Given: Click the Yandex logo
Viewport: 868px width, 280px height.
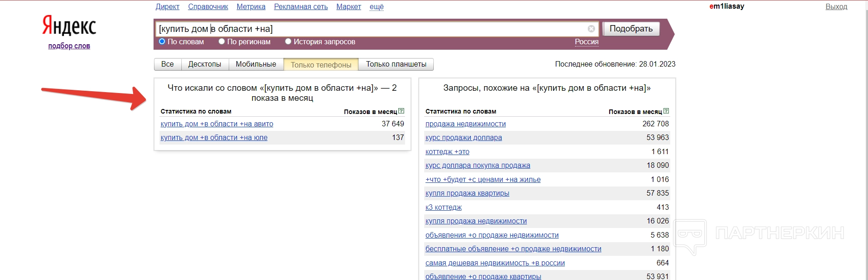Looking at the screenshot, I should pyautogui.click(x=69, y=26).
